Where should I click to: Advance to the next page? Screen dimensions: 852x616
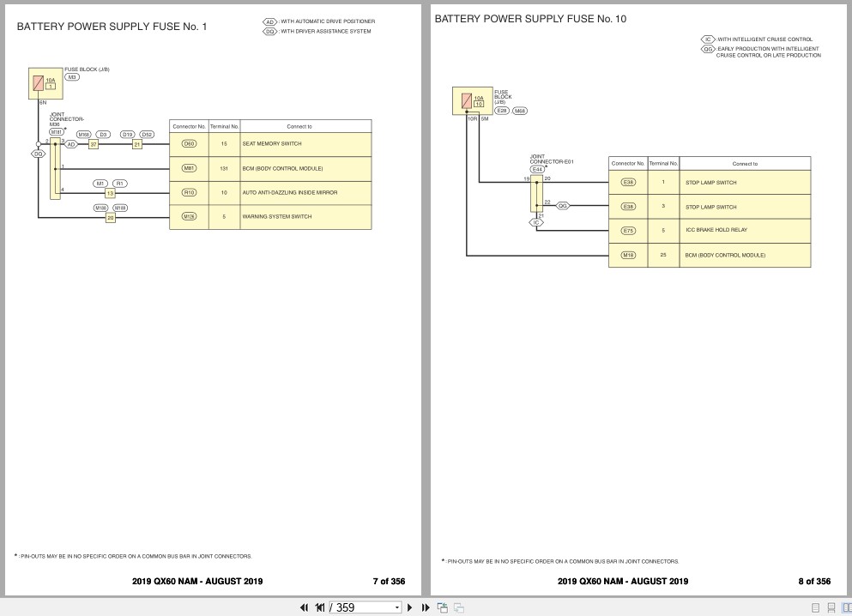410,607
